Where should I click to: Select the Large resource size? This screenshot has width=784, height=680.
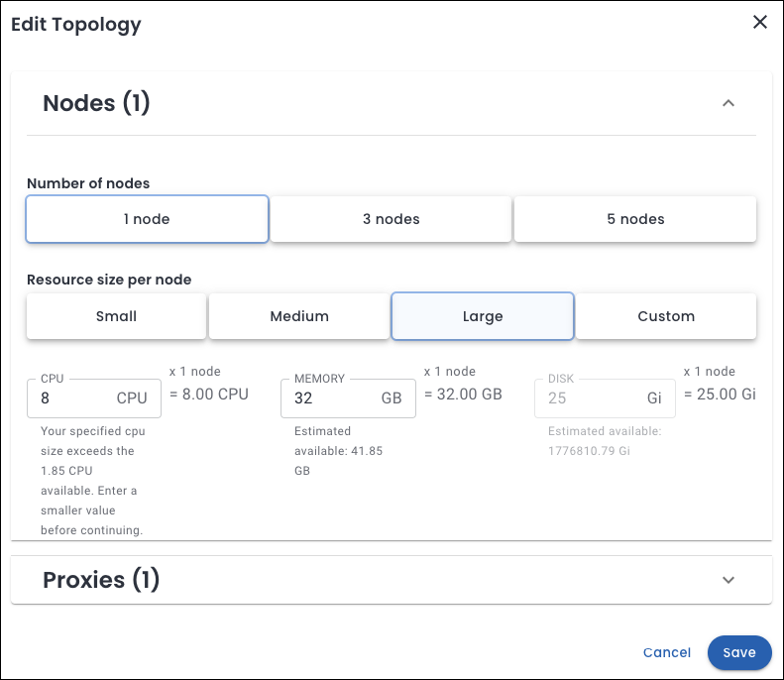tap(483, 316)
